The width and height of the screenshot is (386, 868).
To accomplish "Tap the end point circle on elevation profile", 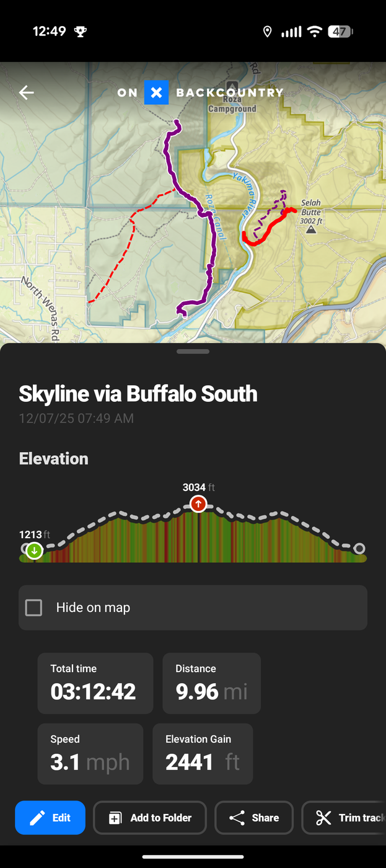I will [x=359, y=549].
